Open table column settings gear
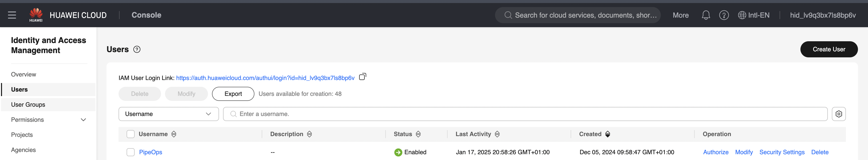This screenshot has width=868, height=160. [839, 114]
